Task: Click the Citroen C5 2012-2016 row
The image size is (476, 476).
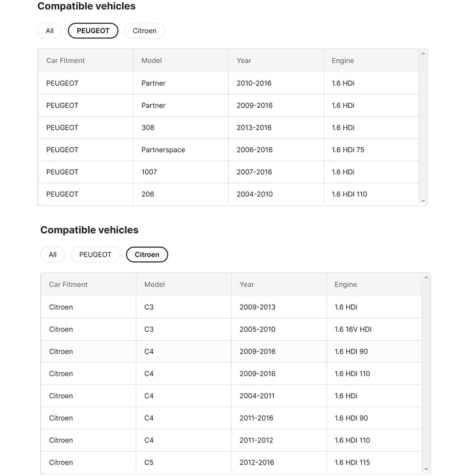Action: click(x=231, y=463)
